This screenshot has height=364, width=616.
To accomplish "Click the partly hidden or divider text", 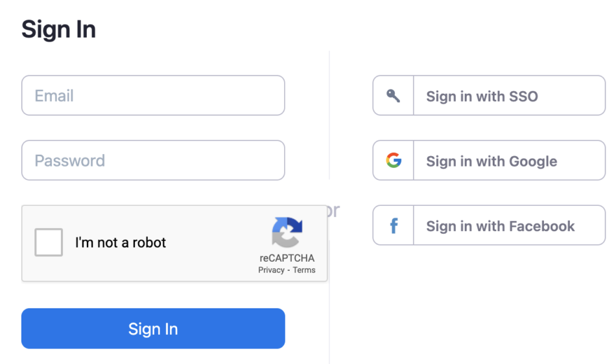I will (x=333, y=210).
